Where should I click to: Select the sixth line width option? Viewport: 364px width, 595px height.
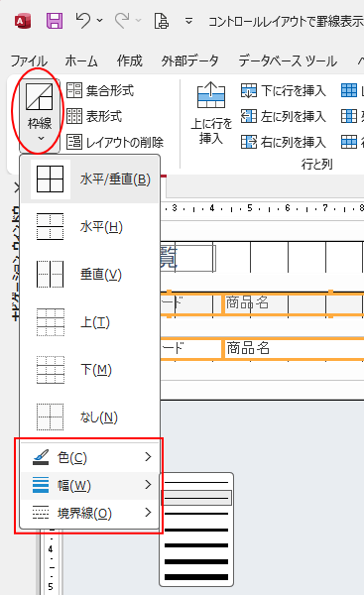196,561
